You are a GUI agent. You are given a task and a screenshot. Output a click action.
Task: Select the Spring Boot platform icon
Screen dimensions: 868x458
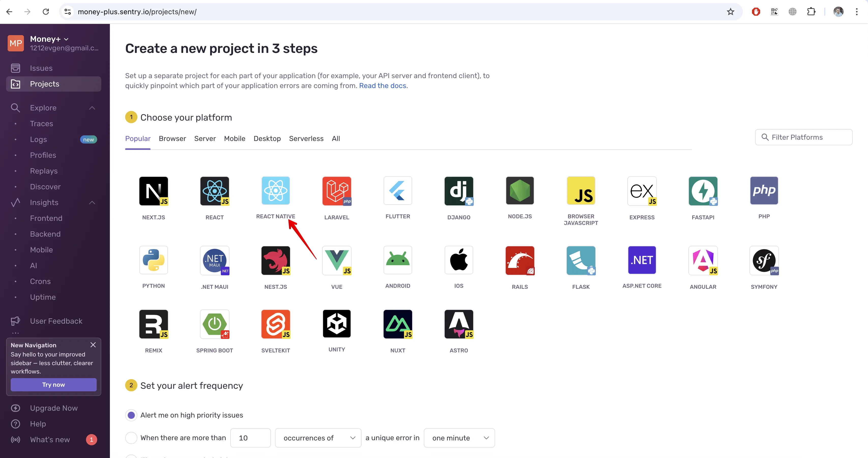pos(215,324)
